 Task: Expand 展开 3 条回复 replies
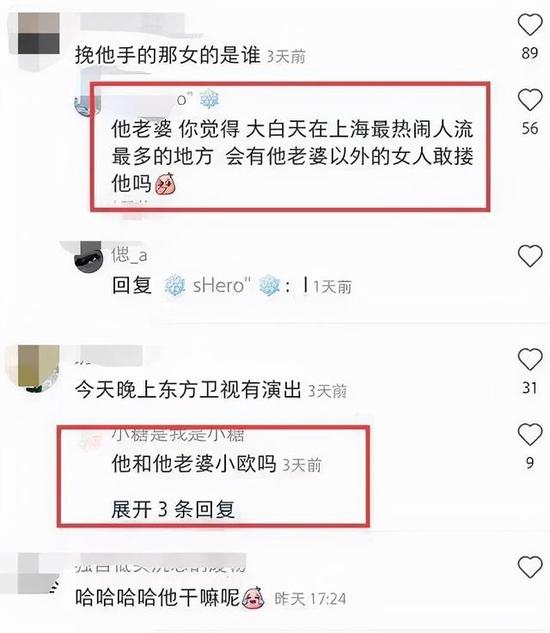pyautogui.click(x=173, y=509)
